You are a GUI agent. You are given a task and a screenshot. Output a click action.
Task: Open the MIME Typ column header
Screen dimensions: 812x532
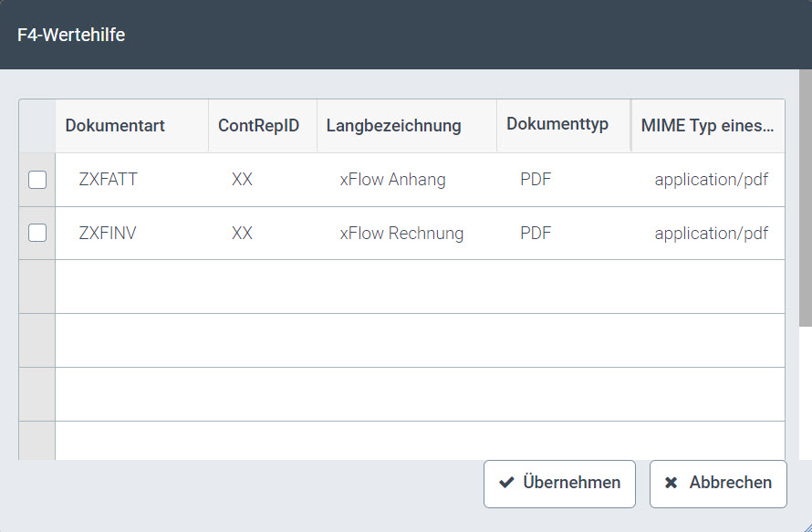[x=707, y=126]
